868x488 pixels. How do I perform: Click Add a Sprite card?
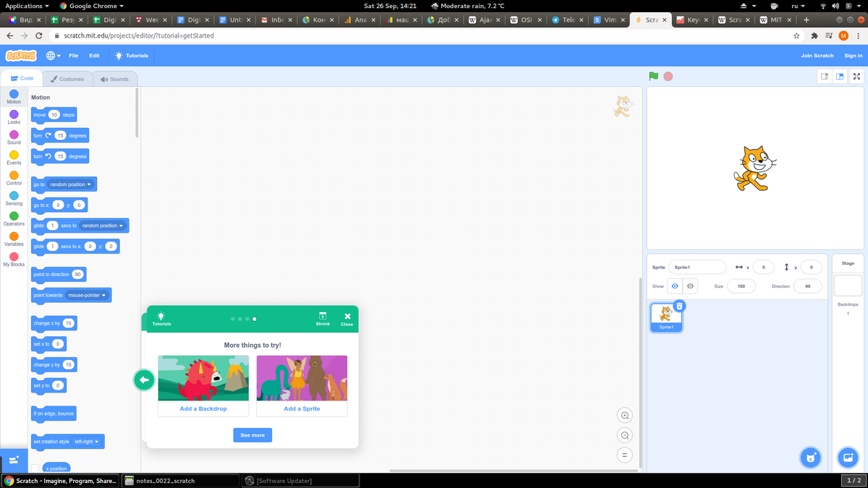[302, 385]
